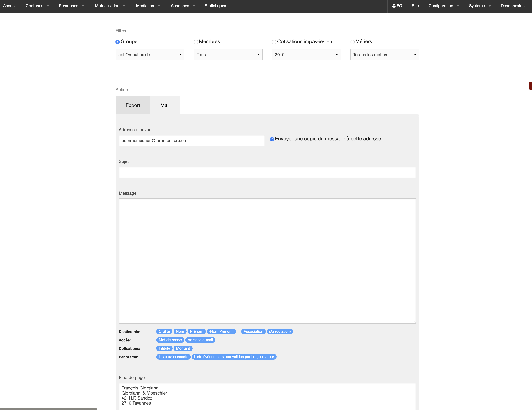The height and width of the screenshot is (410, 532).
Task: Insert the Montant placeholder tag
Action: pos(183,348)
